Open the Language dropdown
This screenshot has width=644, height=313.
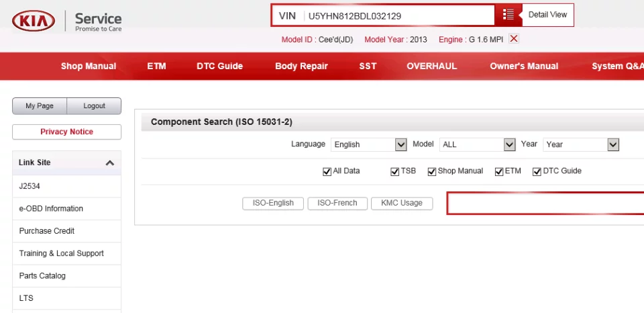pos(368,144)
